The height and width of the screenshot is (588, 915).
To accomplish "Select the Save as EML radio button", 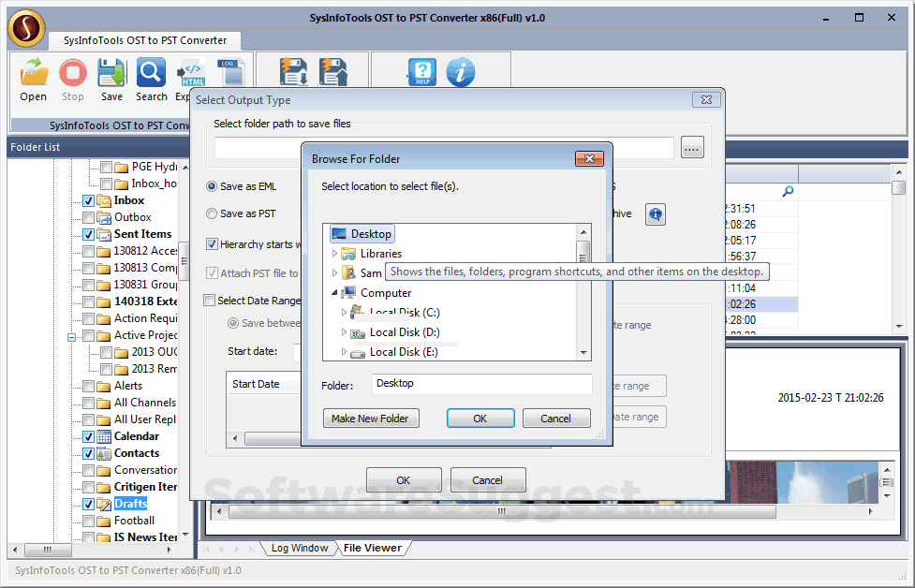I will click(212, 186).
